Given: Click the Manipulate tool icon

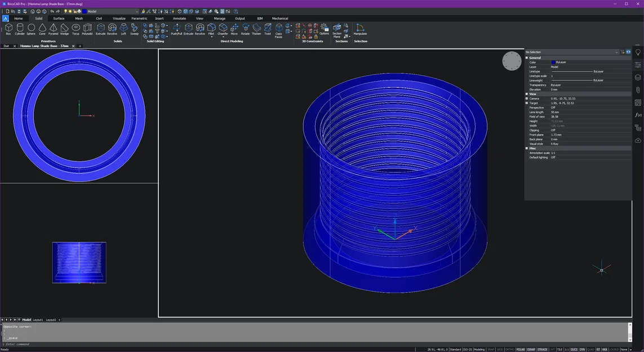Looking at the screenshot, I should (360, 29).
